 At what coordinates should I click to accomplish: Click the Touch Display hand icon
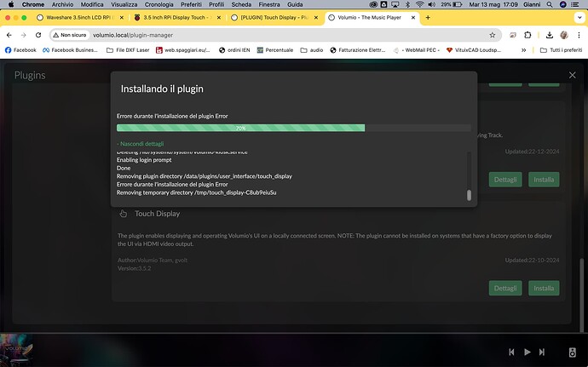(123, 214)
